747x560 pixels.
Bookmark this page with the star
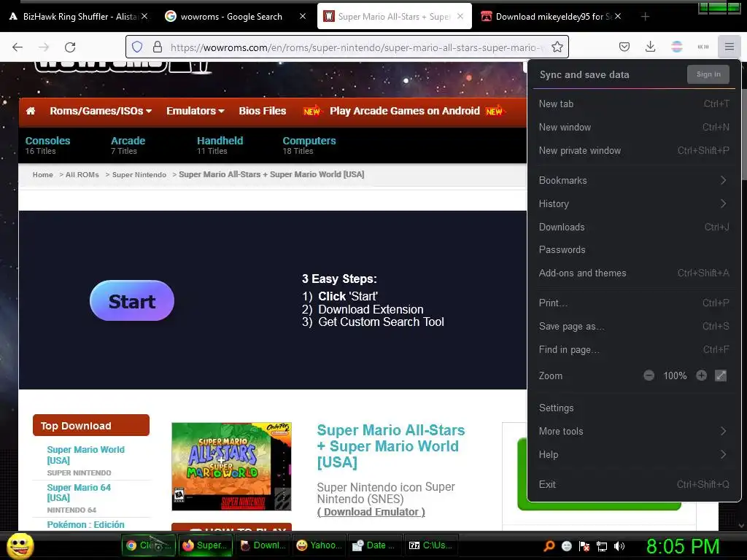click(557, 47)
